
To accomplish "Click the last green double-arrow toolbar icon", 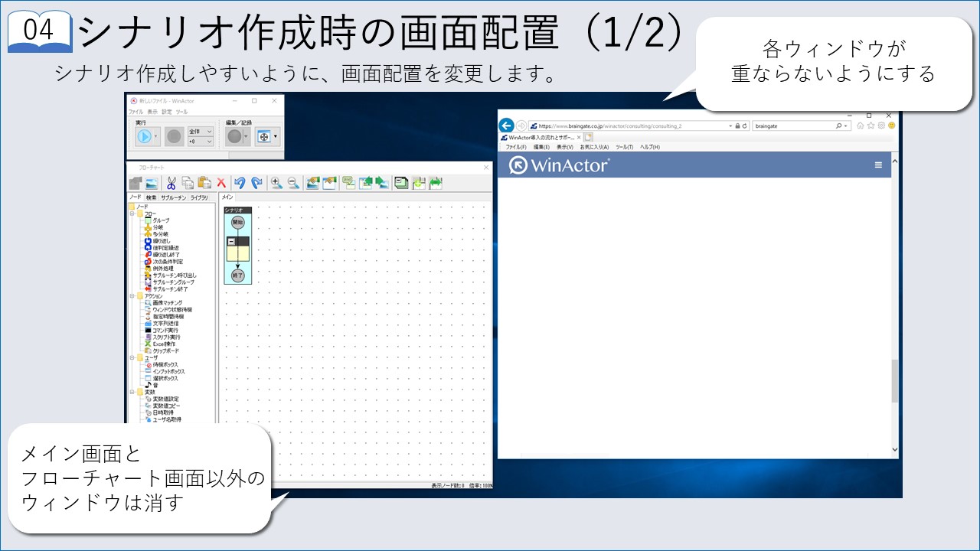I will 436,183.
